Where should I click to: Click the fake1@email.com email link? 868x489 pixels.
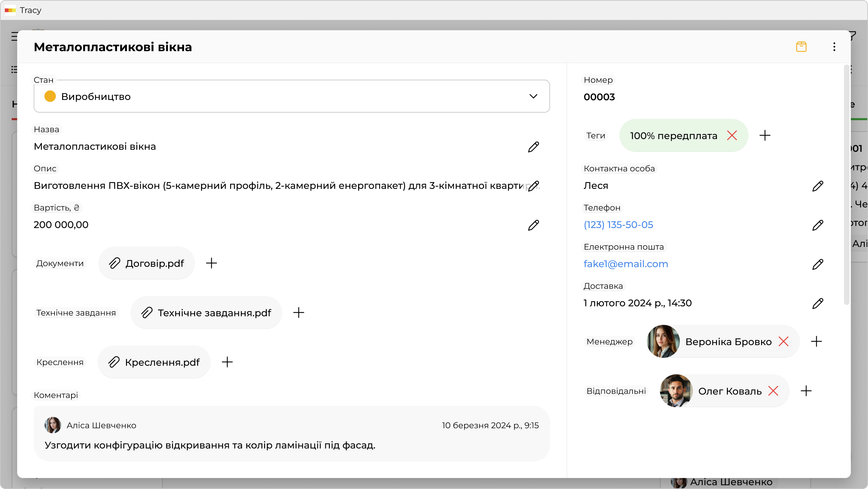[x=626, y=264]
